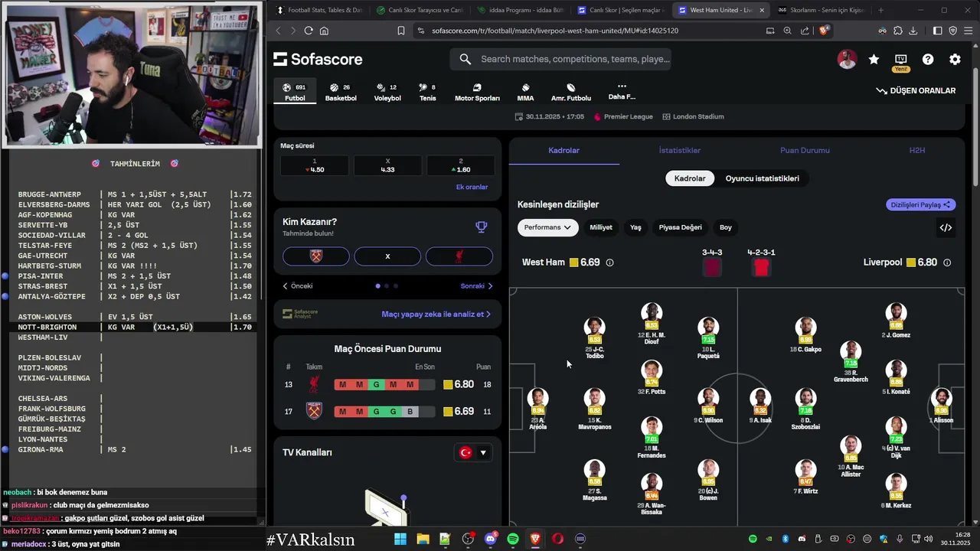Switch to the Football Stats, Tables tab
The width and height of the screenshot is (980, 551).
coord(318,10)
